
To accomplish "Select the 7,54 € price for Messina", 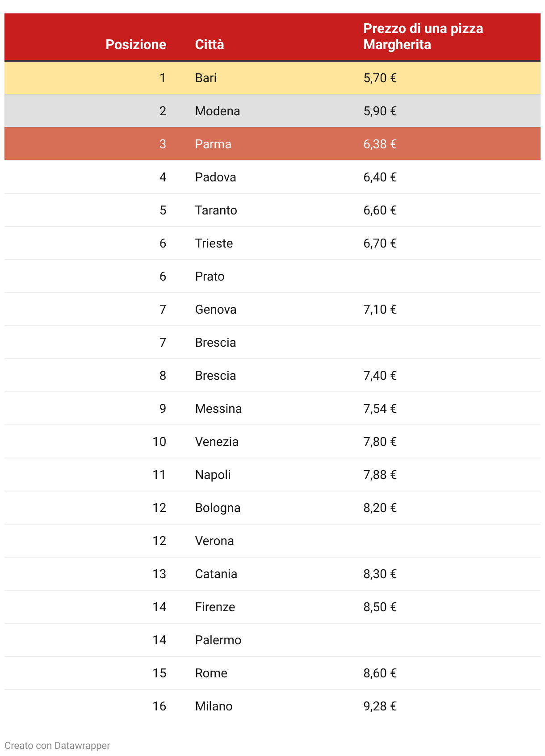I will click(380, 409).
